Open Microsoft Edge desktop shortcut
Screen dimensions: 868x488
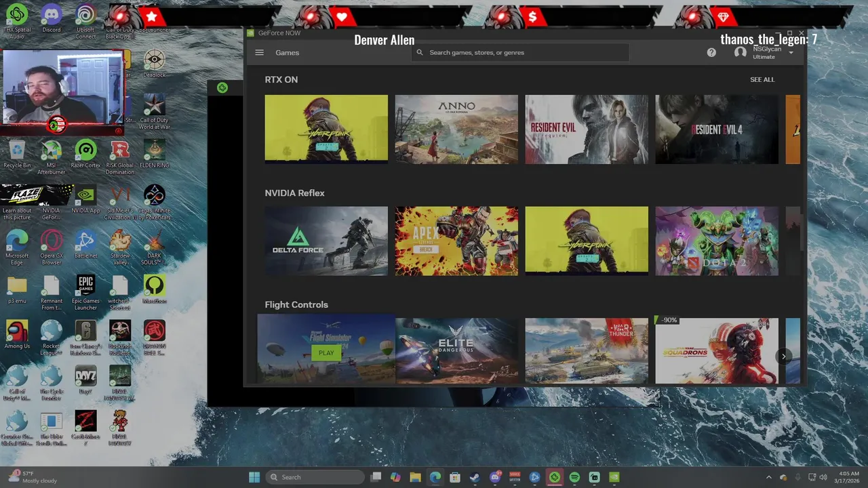(x=17, y=247)
